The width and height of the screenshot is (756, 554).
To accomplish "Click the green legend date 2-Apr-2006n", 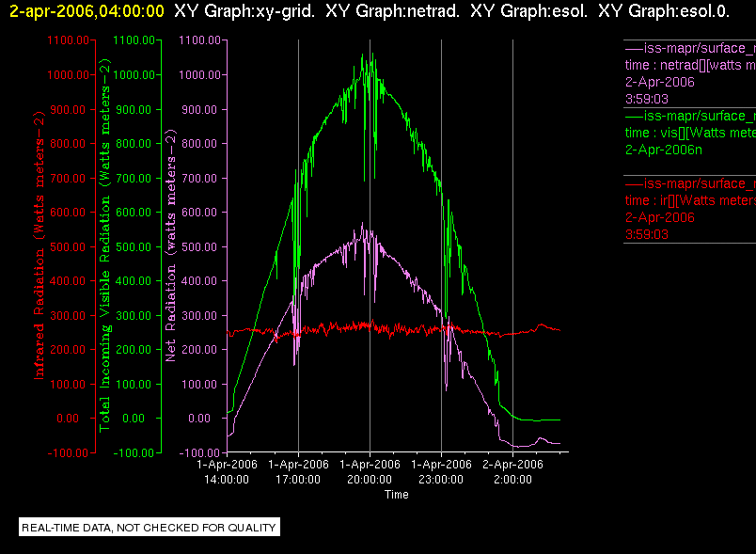I will (664, 150).
